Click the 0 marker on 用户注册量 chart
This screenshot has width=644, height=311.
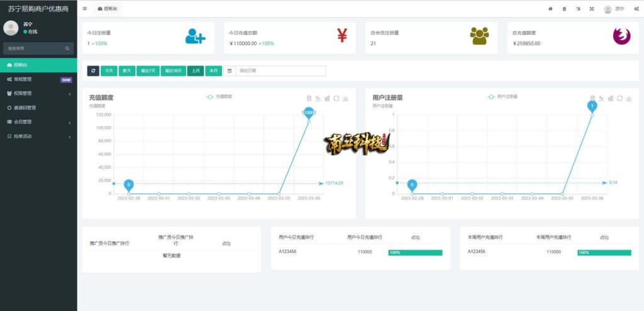pos(412,186)
